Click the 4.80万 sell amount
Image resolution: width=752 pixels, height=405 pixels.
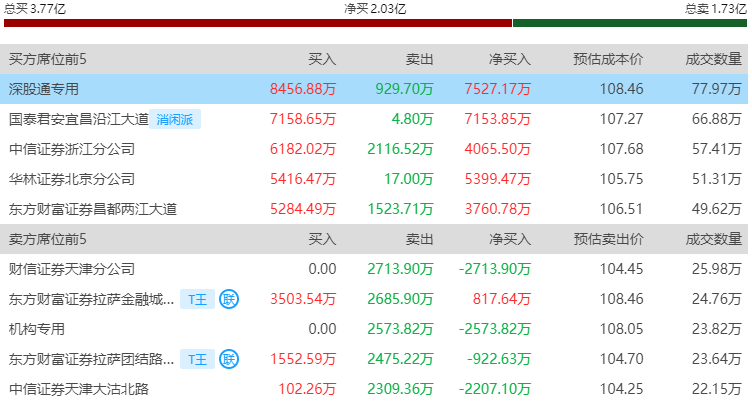(x=412, y=119)
